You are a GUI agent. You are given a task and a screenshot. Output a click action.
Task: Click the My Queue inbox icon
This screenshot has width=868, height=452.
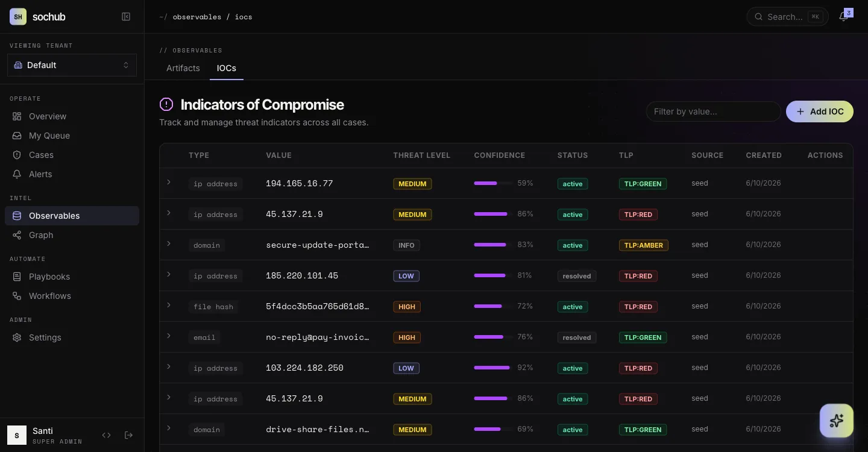[17, 136]
